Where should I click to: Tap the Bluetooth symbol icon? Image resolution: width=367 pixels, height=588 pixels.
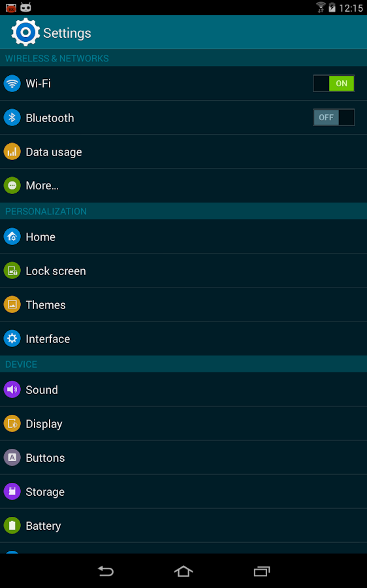coord(12,118)
